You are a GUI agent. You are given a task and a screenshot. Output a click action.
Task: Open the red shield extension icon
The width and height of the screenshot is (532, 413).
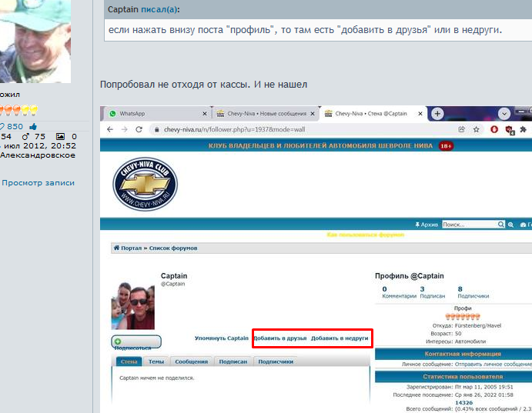tap(510, 130)
